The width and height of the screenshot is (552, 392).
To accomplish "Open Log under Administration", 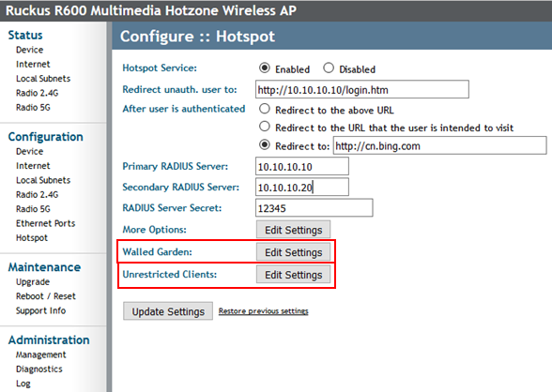I will click(23, 384).
